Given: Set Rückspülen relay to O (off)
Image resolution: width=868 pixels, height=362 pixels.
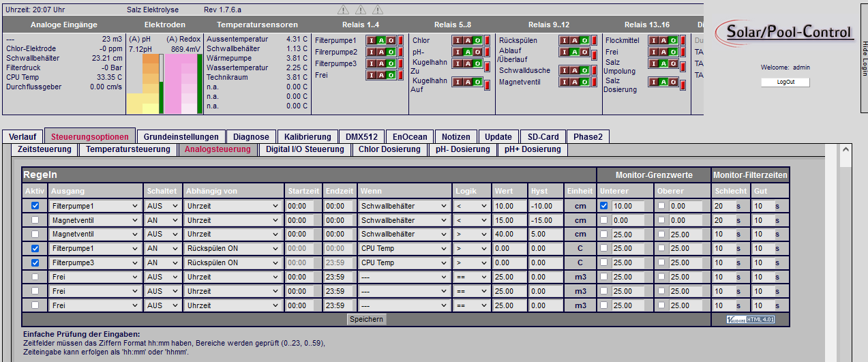Looking at the screenshot, I should tap(584, 40).
